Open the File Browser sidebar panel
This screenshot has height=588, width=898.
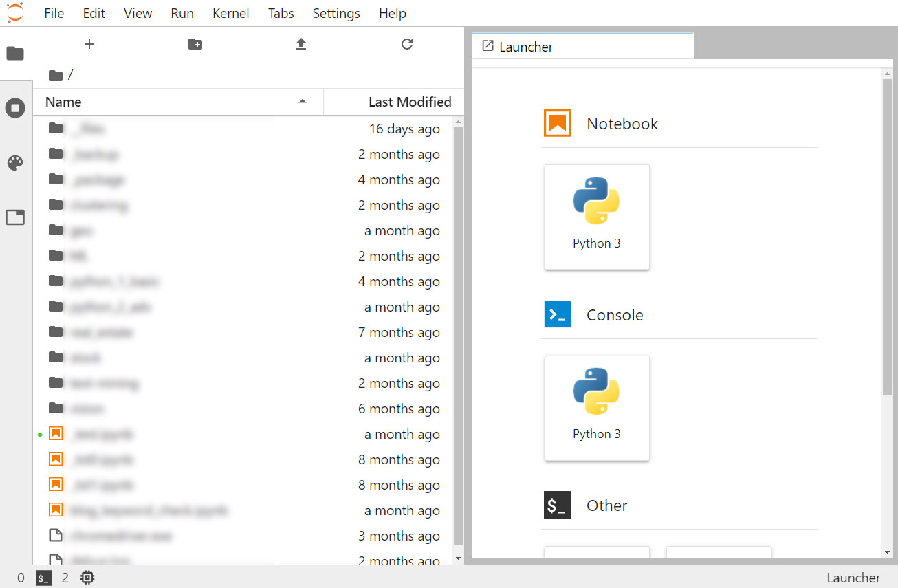point(15,54)
